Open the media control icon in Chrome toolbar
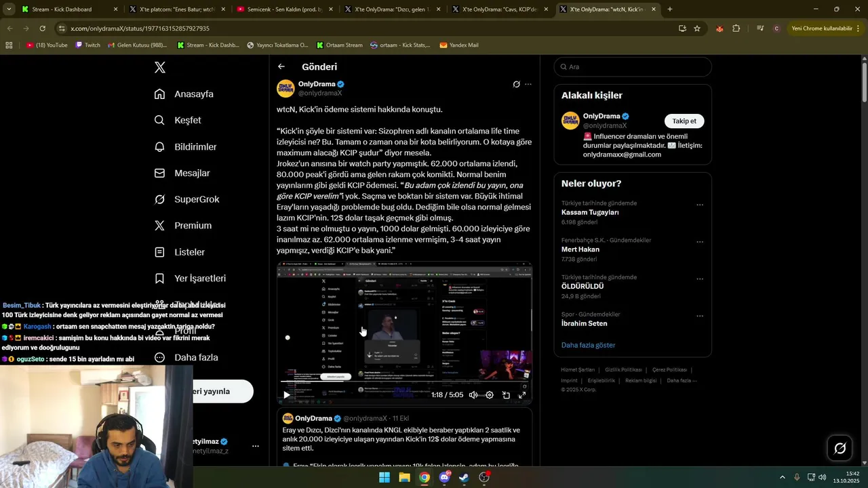The height and width of the screenshot is (488, 868). pos(760,28)
